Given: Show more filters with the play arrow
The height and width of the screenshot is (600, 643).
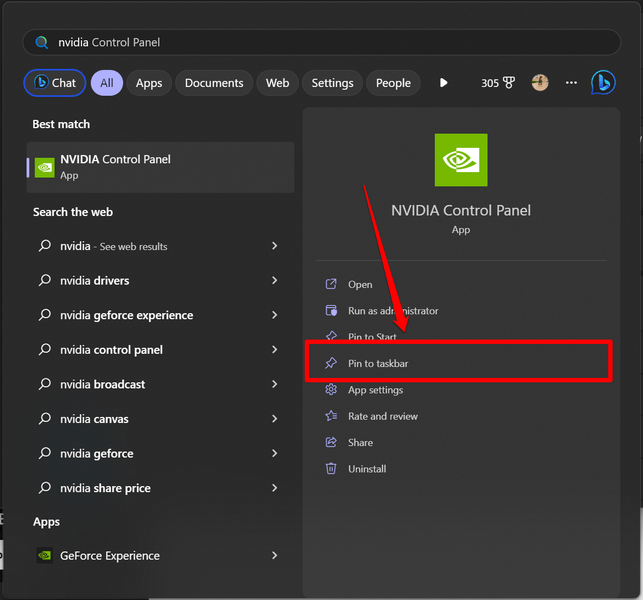Looking at the screenshot, I should coord(443,83).
